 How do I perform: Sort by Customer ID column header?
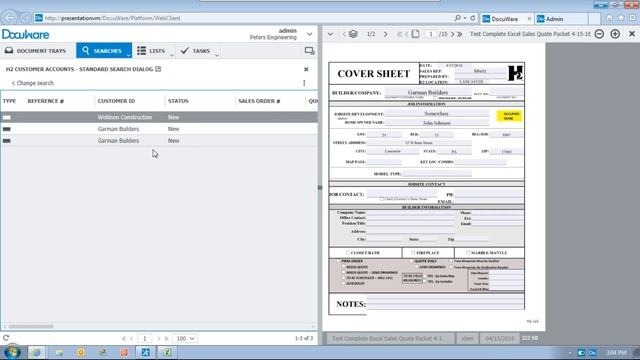[x=116, y=101]
